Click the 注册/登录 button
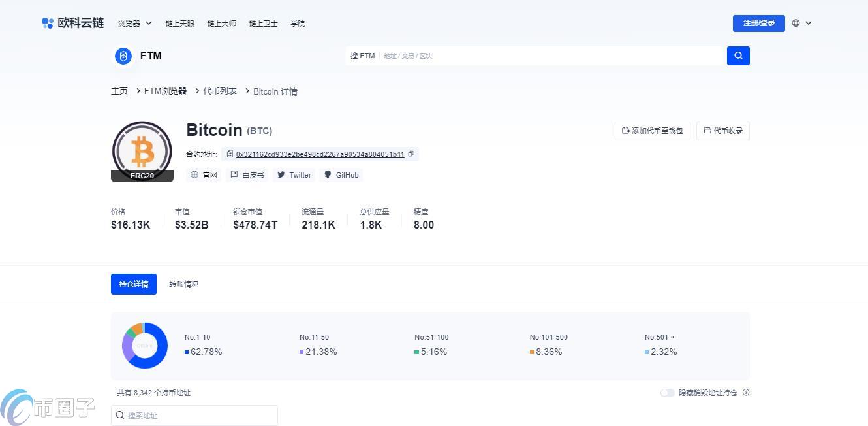Screen dimensions: 868x426 tap(759, 23)
